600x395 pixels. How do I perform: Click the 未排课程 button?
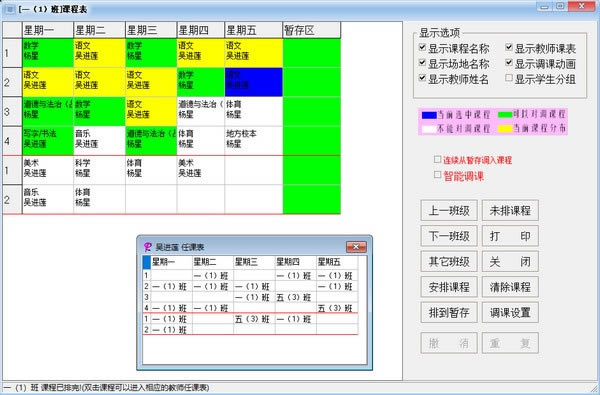(x=510, y=210)
